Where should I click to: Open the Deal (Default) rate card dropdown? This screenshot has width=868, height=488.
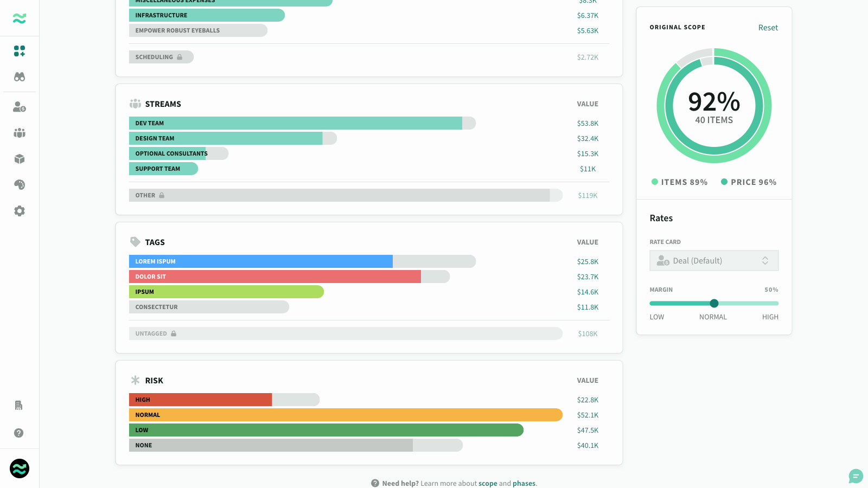click(x=714, y=260)
